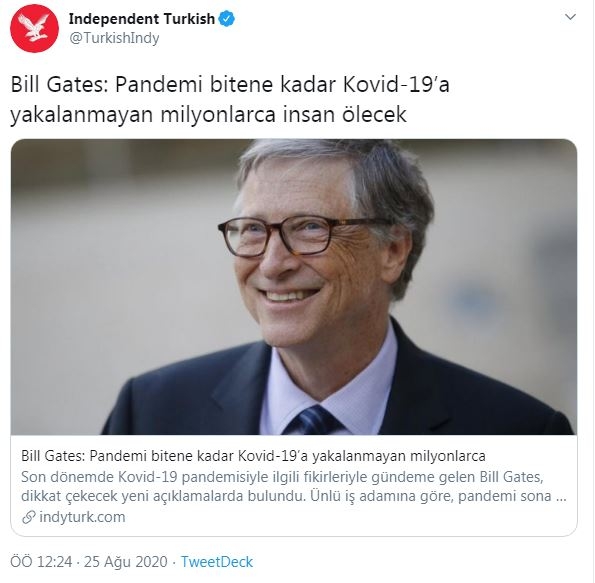
Task: Open the Independent Turkish eagle logo avatar
Action: 34,28
